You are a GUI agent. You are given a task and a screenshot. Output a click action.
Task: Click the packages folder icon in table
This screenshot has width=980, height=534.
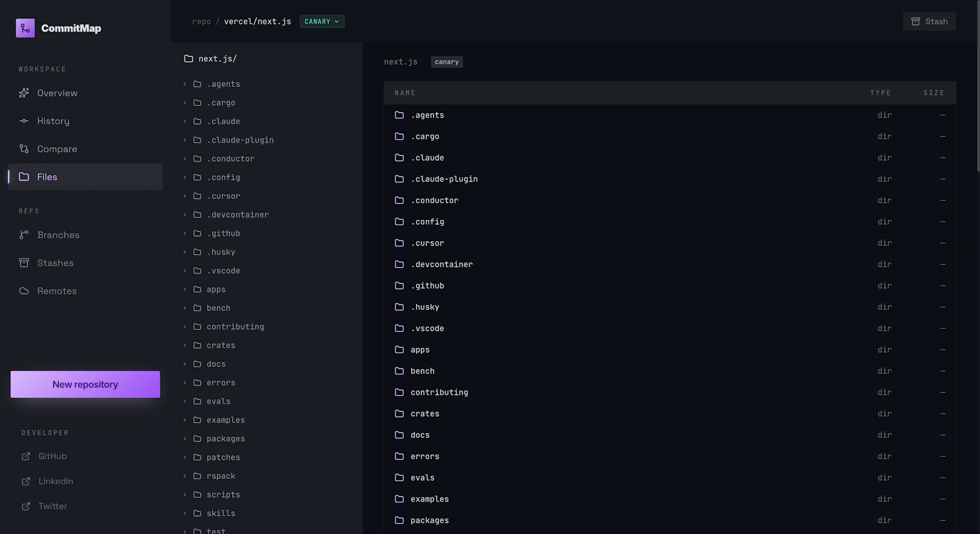point(399,521)
